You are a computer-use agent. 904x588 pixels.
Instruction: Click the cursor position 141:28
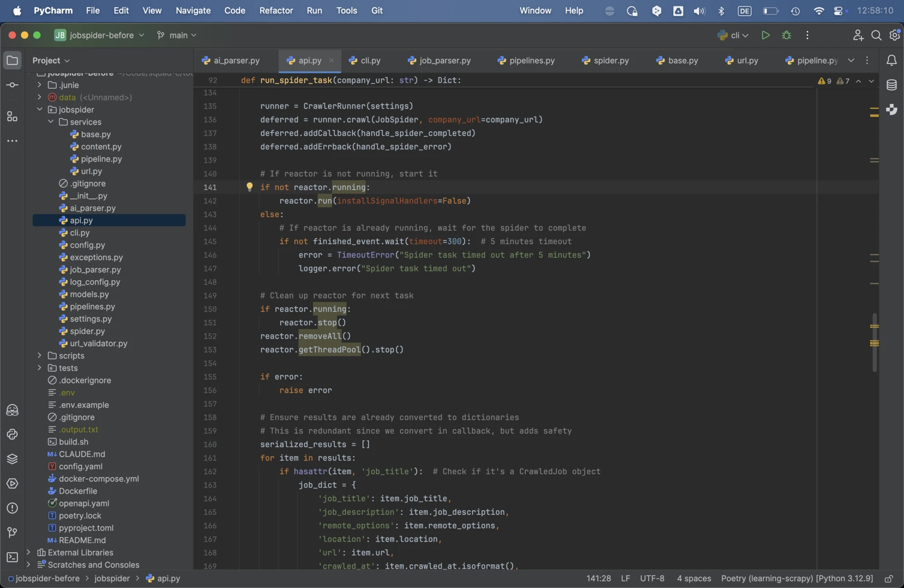click(x=599, y=579)
